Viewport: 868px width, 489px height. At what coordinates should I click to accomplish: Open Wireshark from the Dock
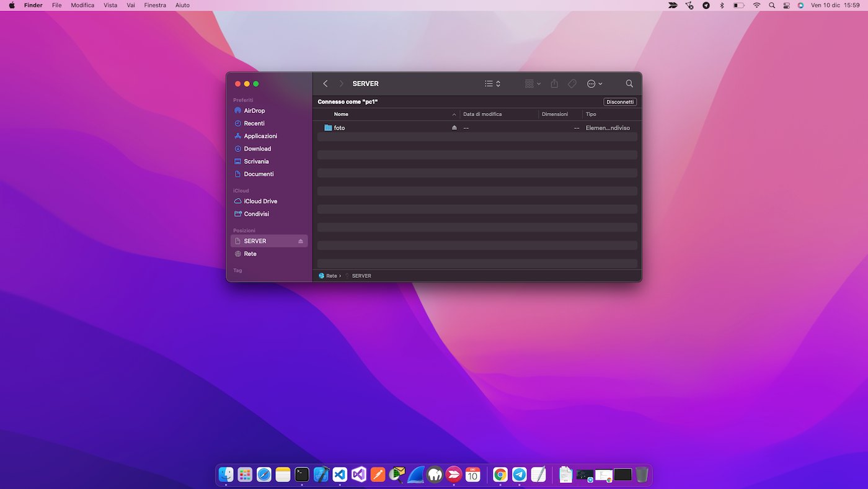(416, 474)
